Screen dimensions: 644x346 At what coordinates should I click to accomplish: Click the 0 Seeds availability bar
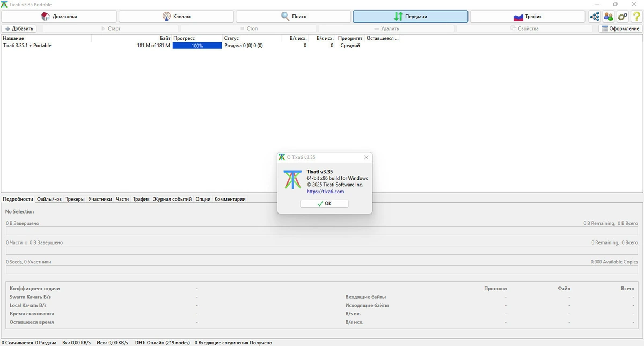click(322, 270)
